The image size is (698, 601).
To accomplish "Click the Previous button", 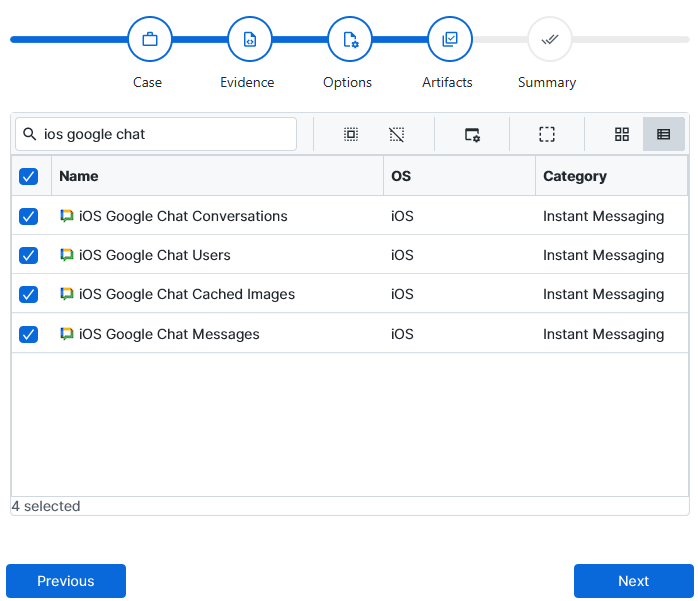I will pyautogui.click(x=66, y=581).
